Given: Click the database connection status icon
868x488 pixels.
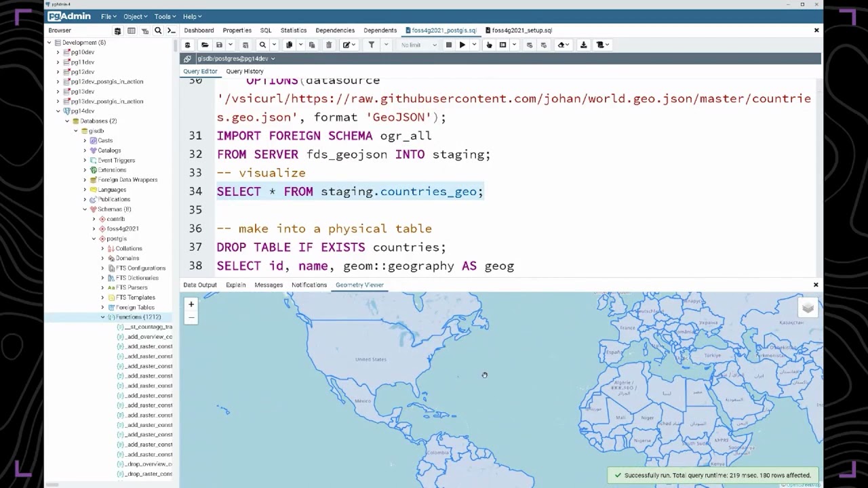Looking at the screenshot, I should [x=188, y=59].
